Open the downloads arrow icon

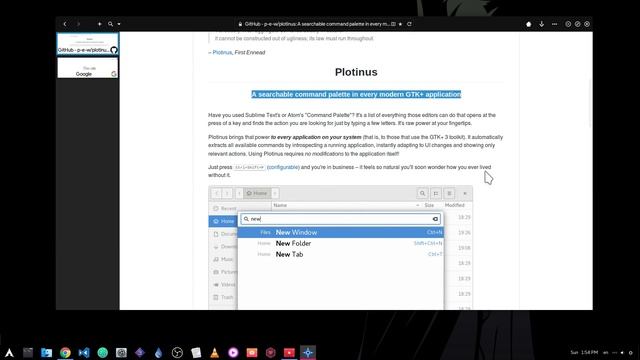(542, 24)
